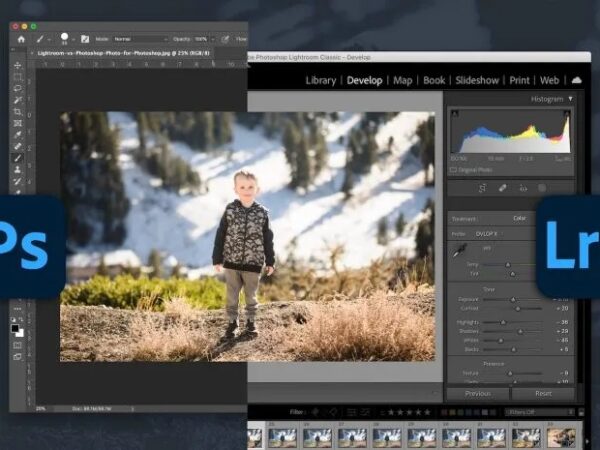Open the Print module
Viewport: 600px width, 450px height.
tap(519, 80)
